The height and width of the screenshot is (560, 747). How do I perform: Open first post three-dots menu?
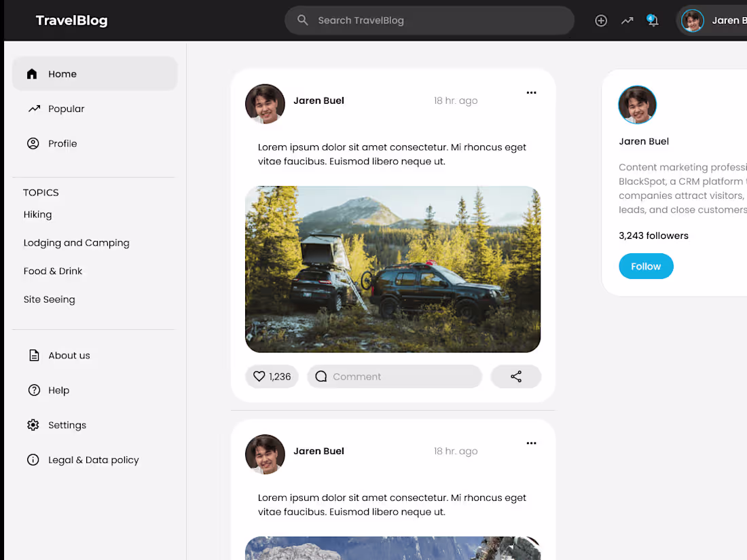[x=531, y=92]
